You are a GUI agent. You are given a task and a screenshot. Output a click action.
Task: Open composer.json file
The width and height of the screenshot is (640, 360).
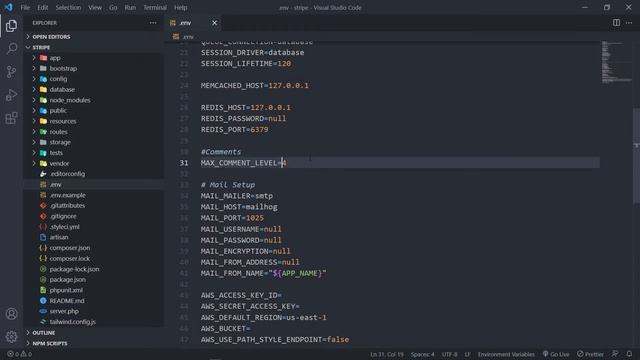click(x=94, y=248)
